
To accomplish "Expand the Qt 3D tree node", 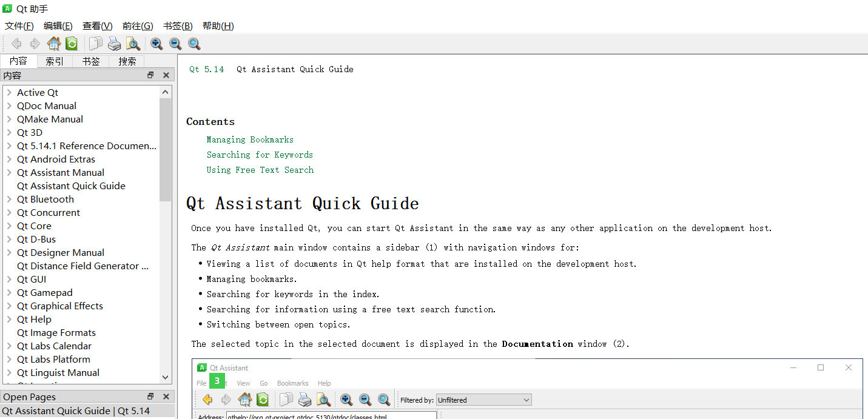I will [x=9, y=133].
